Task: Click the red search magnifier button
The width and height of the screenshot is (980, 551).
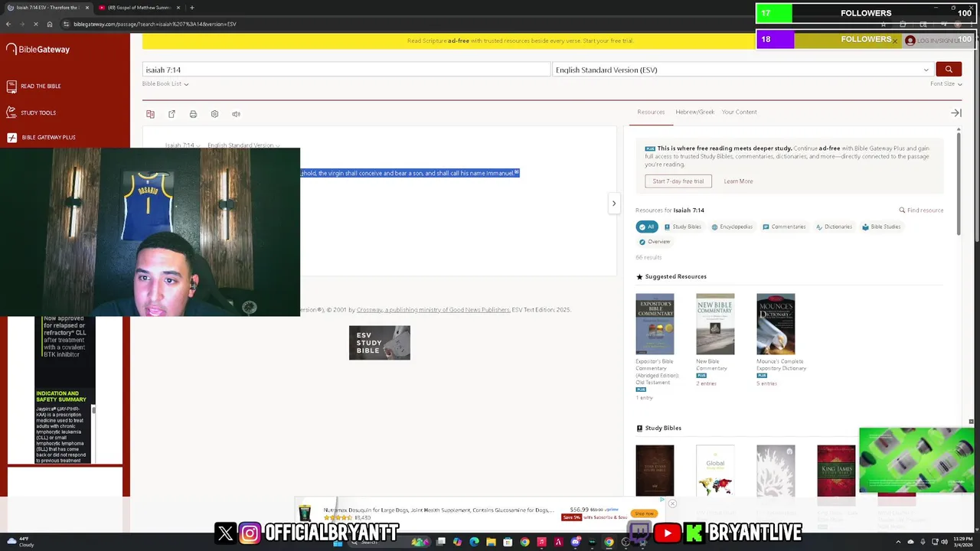Action: [949, 70]
